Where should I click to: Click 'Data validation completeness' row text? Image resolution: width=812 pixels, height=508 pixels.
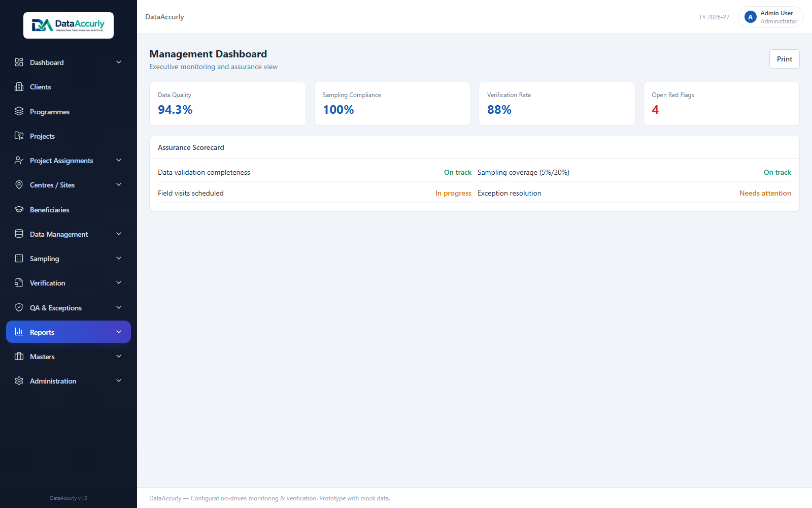point(204,172)
